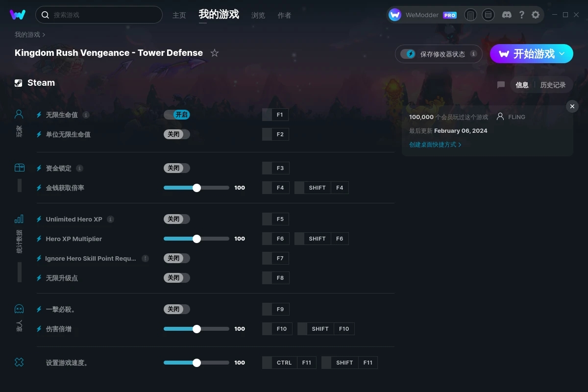Viewport: 588px width, 392px height.
Task: Click the overlay window icon in header
Action: tap(488, 15)
